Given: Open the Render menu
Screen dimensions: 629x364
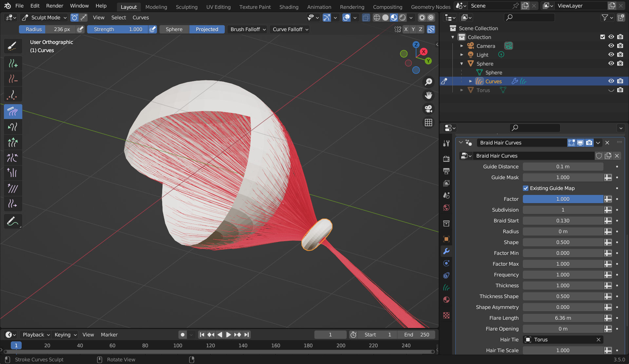Looking at the screenshot, I should (x=54, y=6).
